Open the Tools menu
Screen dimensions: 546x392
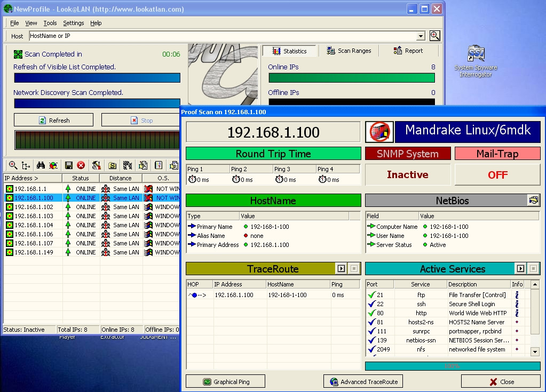pyautogui.click(x=50, y=23)
